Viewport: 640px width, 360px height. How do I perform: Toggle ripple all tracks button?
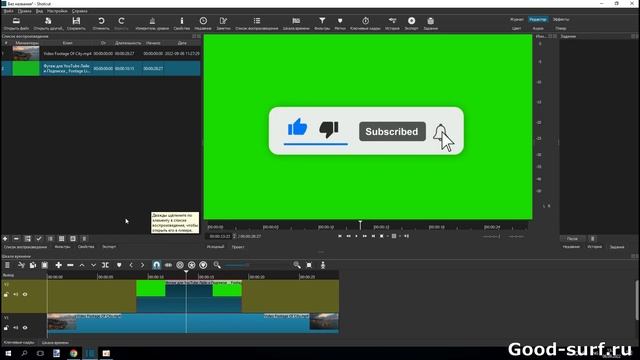point(191,265)
